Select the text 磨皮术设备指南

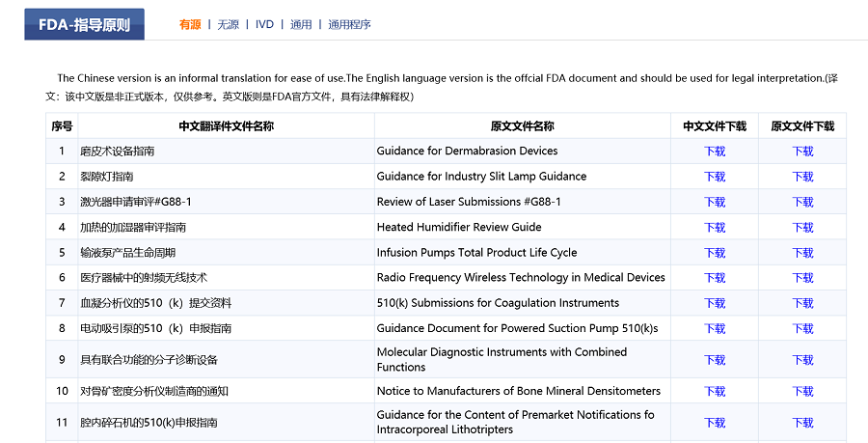(x=118, y=152)
